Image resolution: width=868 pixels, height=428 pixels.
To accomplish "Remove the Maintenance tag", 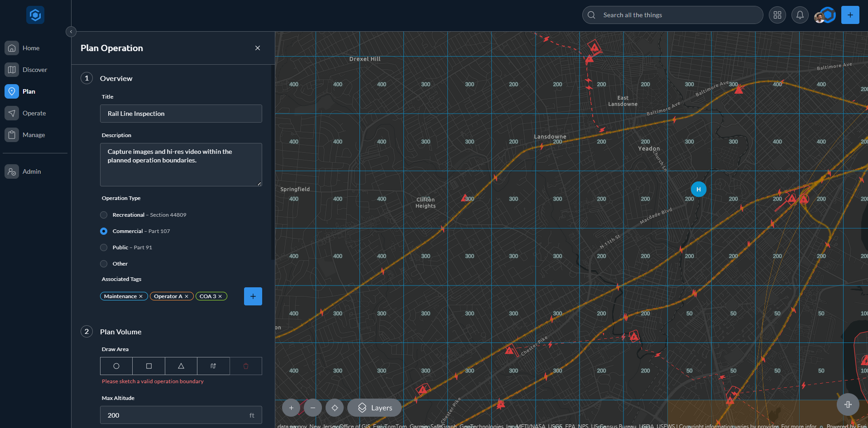I will [x=141, y=296].
